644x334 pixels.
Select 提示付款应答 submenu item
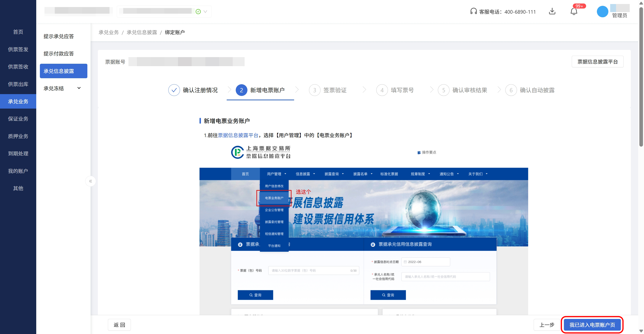click(x=59, y=54)
